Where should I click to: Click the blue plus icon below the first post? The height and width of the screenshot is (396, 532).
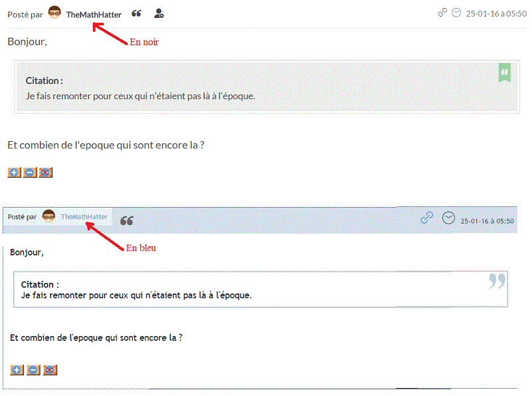[x=14, y=172]
